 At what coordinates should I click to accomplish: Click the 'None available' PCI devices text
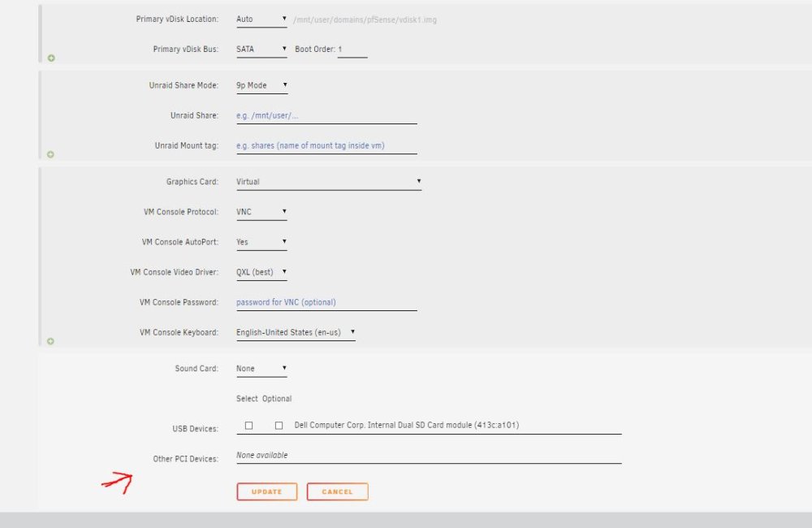(x=262, y=455)
